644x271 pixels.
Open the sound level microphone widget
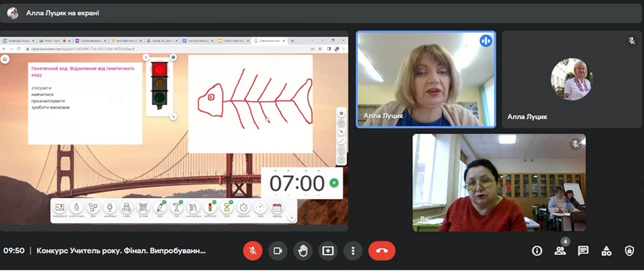click(x=110, y=208)
